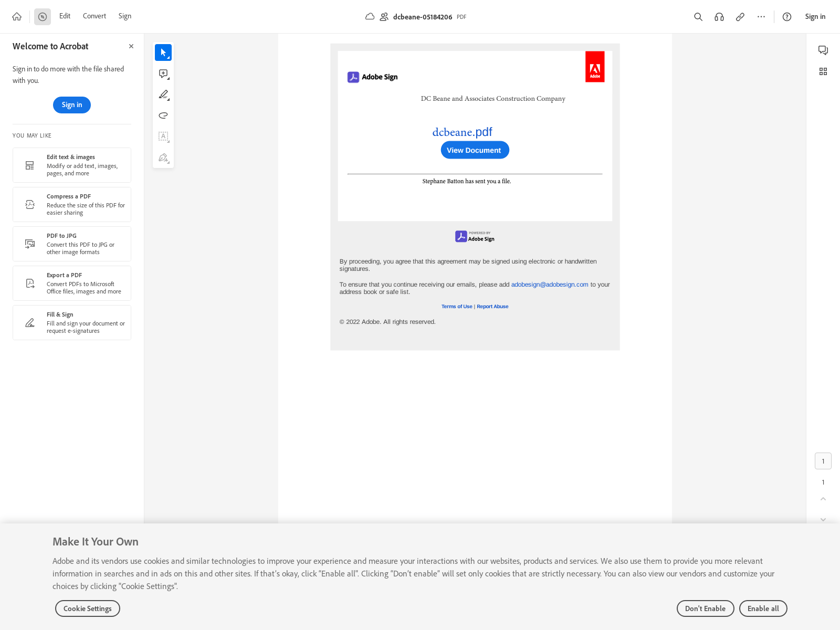Open the Compress a PDF card
Viewport: 840px width, 630px height.
(x=72, y=204)
